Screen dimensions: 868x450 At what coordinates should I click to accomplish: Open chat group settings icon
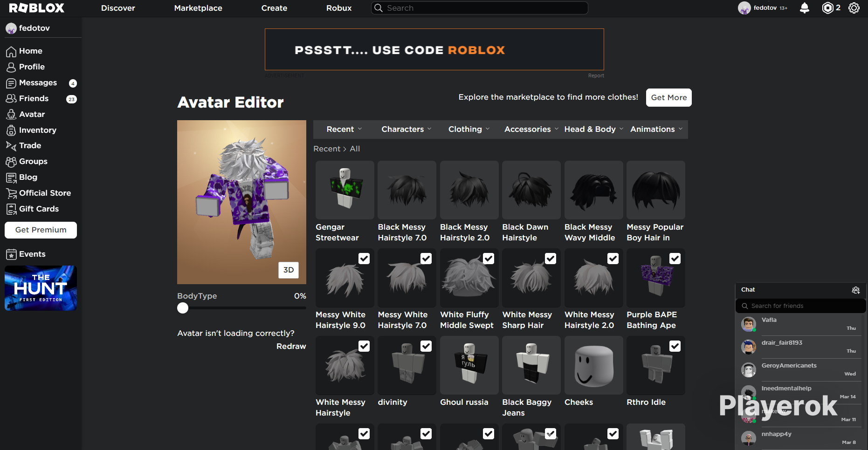tap(856, 290)
